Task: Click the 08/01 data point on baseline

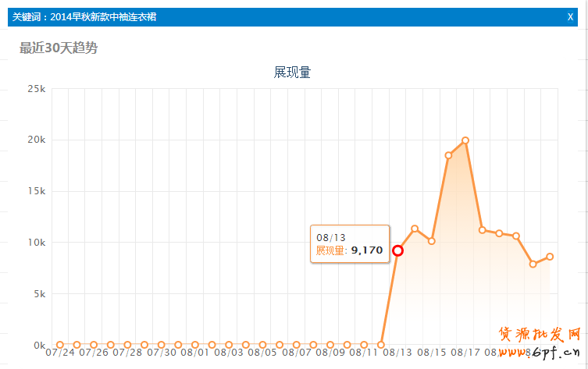Action: point(195,344)
